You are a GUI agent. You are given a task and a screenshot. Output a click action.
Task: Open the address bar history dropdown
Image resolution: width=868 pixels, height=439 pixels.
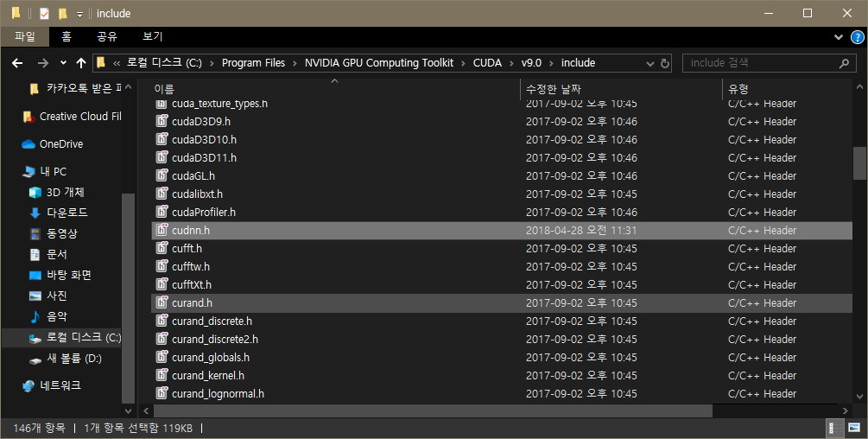(x=650, y=64)
